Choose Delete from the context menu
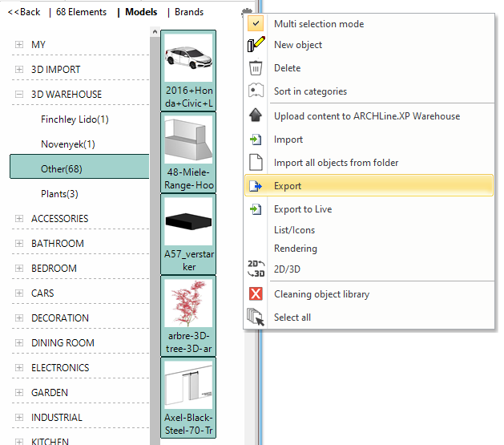Viewport: 504px width, 445px height. click(x=369, y=68)
